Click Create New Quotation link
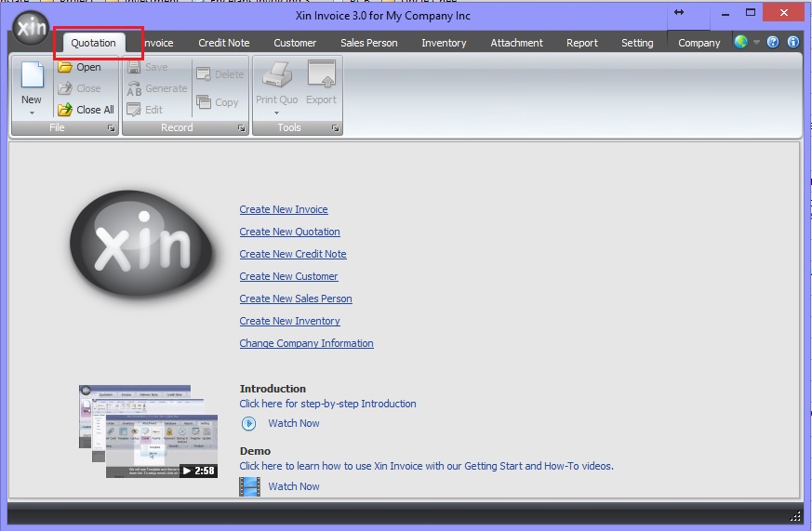Viewport: 812px width, 531px height. pos(289,232)
